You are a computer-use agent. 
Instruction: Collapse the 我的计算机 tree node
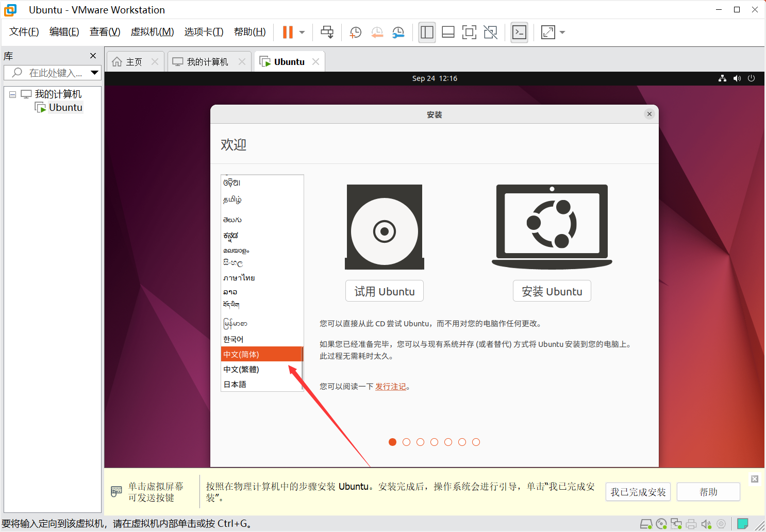tap(13, 94)
